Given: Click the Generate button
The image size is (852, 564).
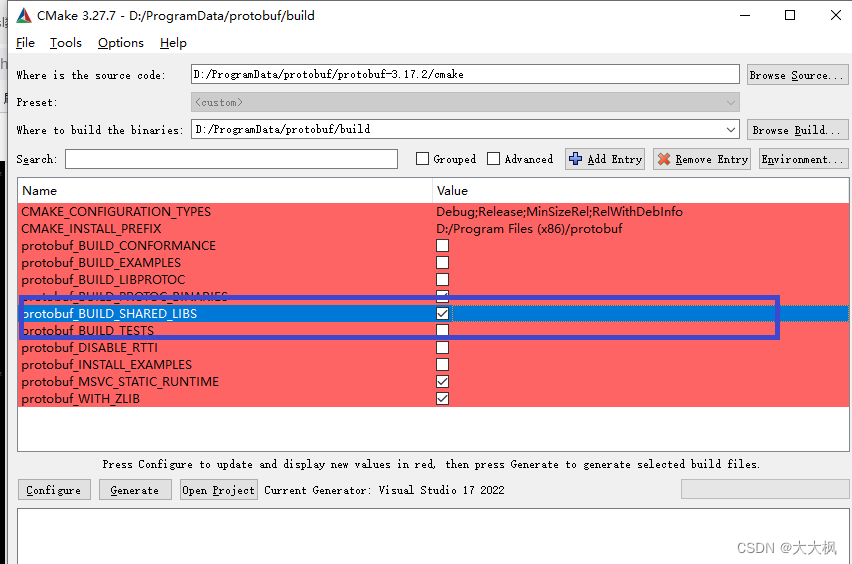Looking at the screenshot, I should (135, 490).
